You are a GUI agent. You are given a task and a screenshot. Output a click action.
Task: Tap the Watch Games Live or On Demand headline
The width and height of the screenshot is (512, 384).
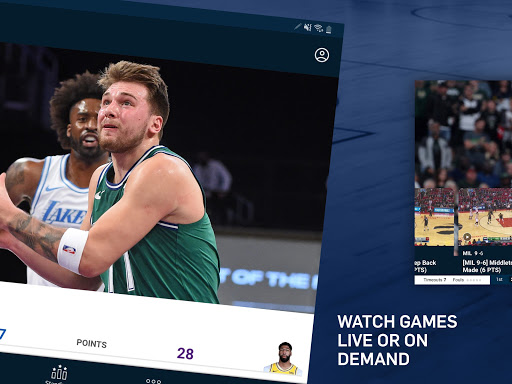point(397,340)
